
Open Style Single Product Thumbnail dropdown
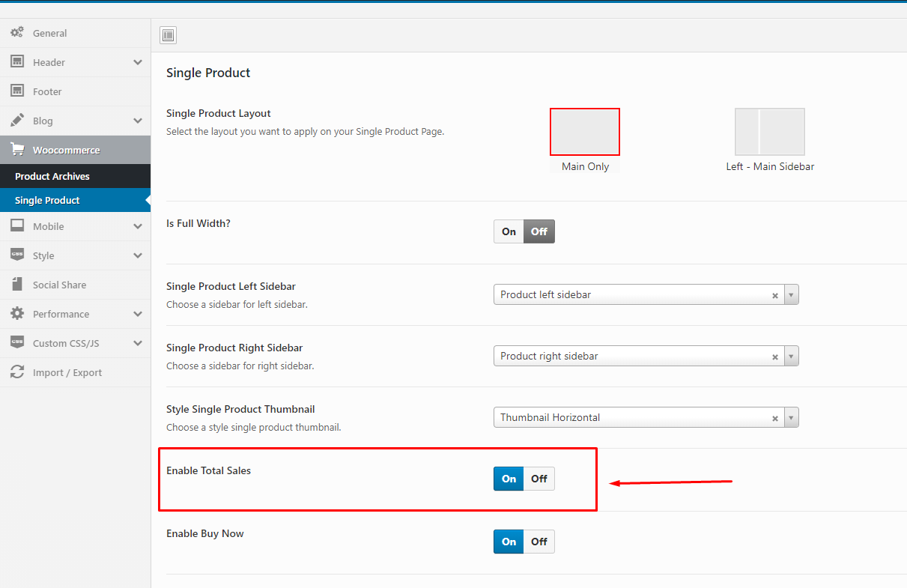[x=792, y=418]
